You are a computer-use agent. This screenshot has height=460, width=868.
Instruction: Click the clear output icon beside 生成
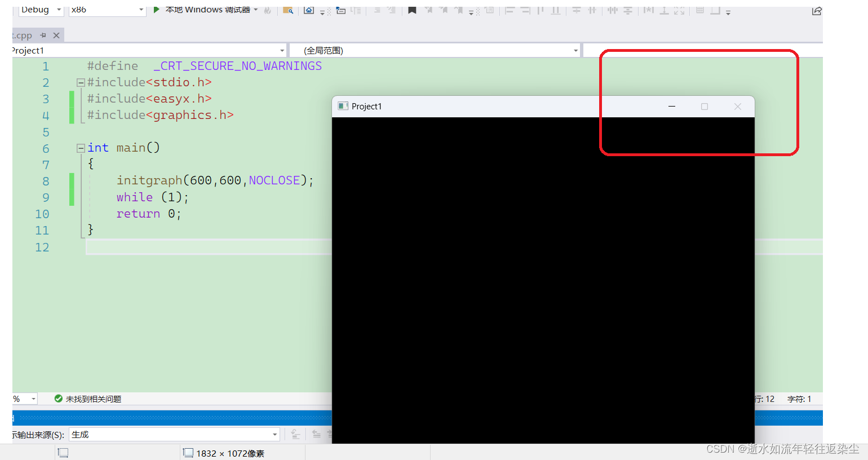(x=295, y=434)
